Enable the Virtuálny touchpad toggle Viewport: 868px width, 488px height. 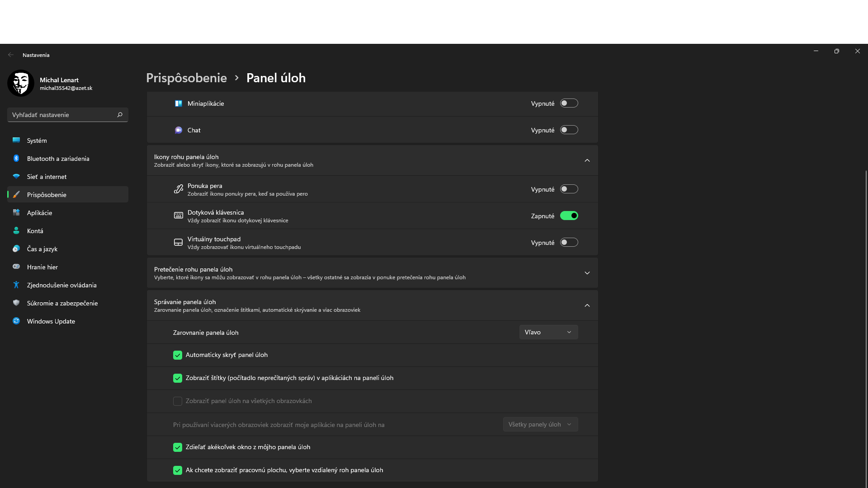[569, 243]
